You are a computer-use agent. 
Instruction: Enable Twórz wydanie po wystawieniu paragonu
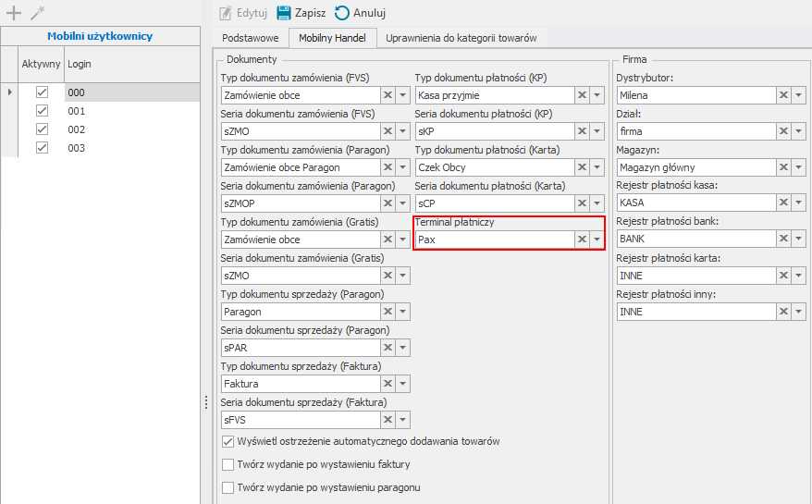point(228,487)
